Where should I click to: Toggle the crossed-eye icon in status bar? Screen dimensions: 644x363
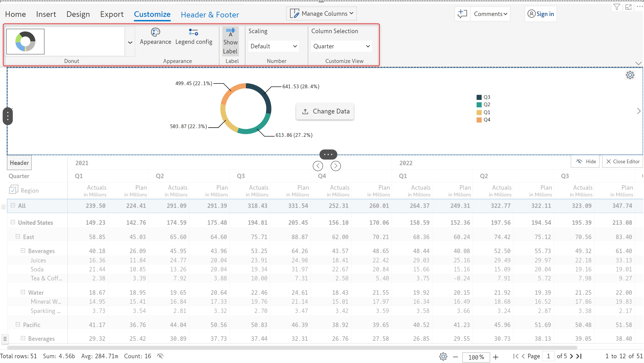point(160,356)
